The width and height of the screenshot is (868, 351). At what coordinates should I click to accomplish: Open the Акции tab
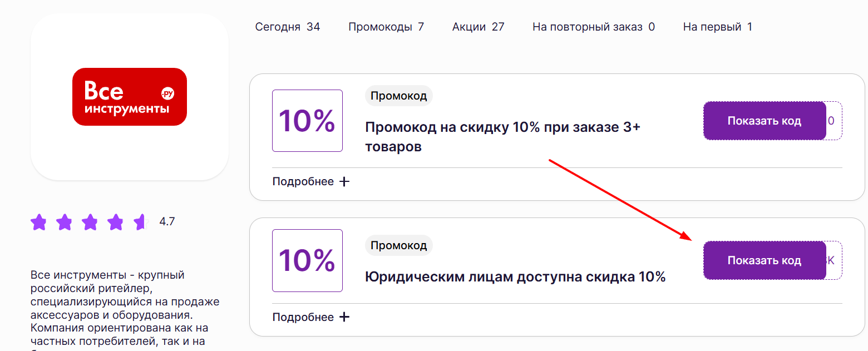(x=477, y=26)
